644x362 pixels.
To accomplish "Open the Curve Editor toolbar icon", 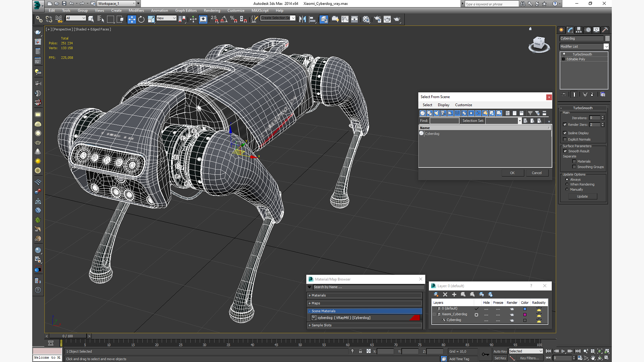I will (345, 19).
